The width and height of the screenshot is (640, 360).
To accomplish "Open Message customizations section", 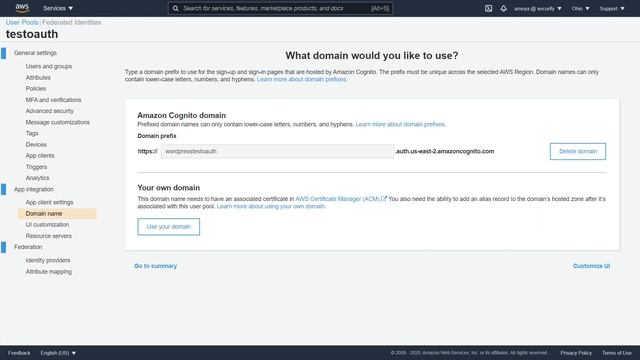I will click(58, 122).
